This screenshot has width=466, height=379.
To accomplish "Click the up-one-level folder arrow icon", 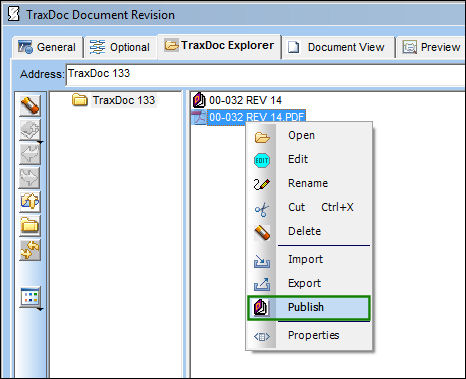I will point(30,202).
